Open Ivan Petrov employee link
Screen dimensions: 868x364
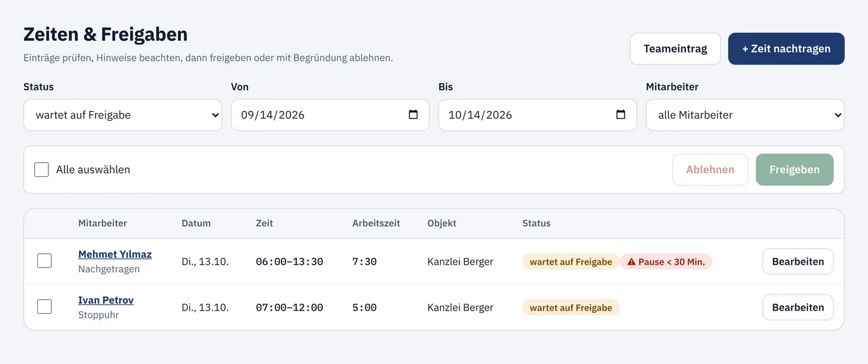coord(106,300)
